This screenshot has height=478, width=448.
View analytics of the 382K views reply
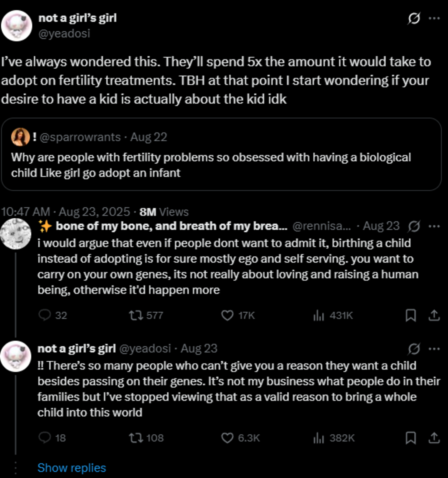tap(319, 438)
